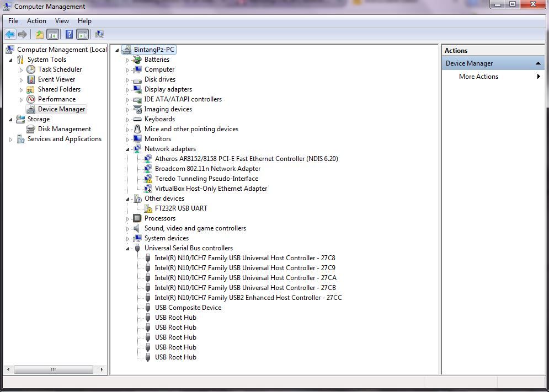Expand the Batteries category
This screenshot has height=392, width=549.
(x=127, y=60)
